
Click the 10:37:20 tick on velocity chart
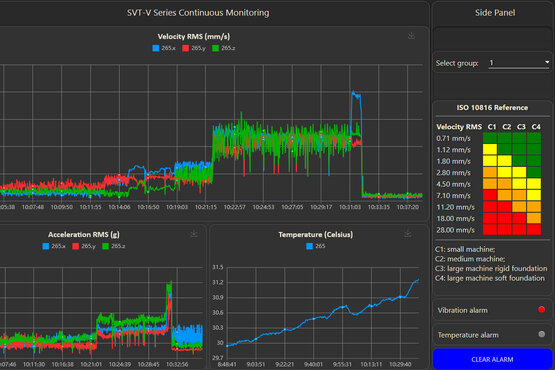[x=408, y=207]
